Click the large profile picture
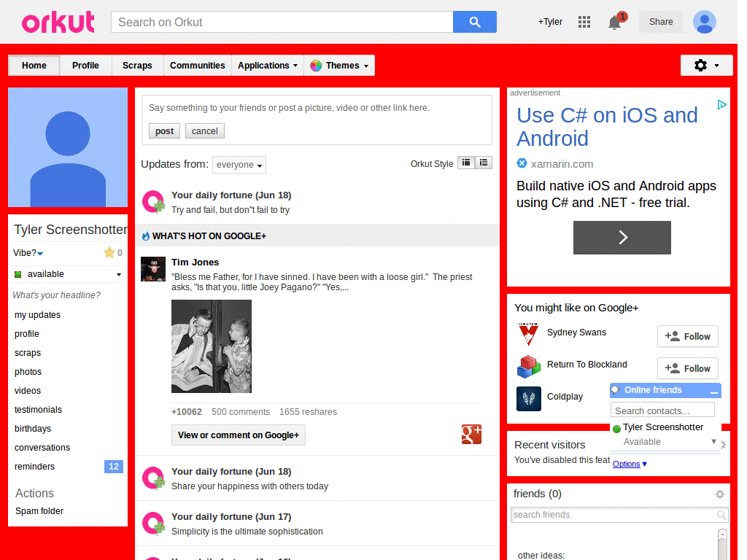This screenshot has width=747, height=560. click(x=68, y=147)
